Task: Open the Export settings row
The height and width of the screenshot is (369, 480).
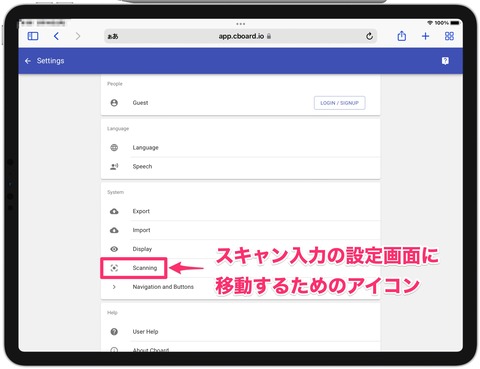Action: coord(240,211)
